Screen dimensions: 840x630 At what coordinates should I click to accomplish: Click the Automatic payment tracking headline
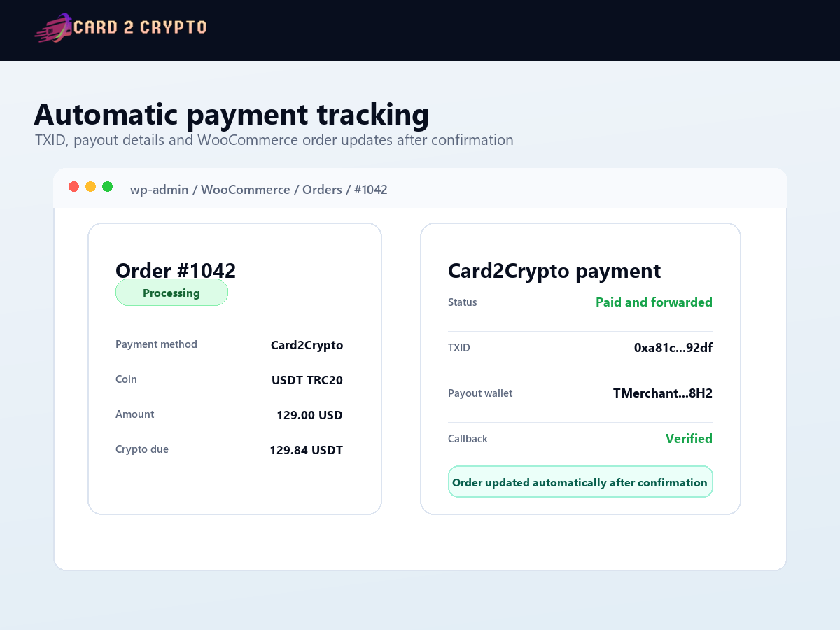[231, 114]
